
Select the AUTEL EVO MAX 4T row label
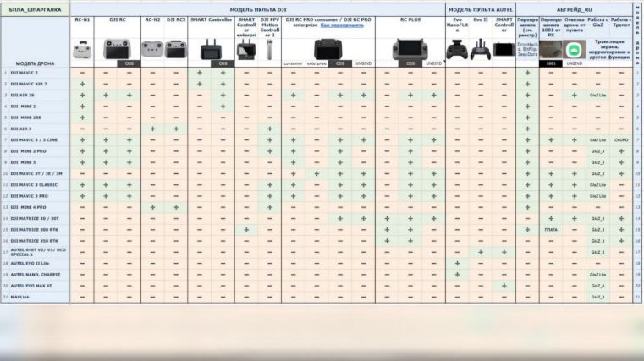pos(35,286)
